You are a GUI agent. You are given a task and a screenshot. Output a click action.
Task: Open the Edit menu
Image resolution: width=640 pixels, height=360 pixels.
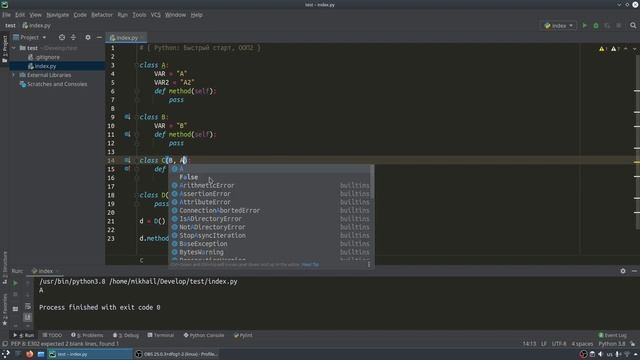tap(20, 15)
